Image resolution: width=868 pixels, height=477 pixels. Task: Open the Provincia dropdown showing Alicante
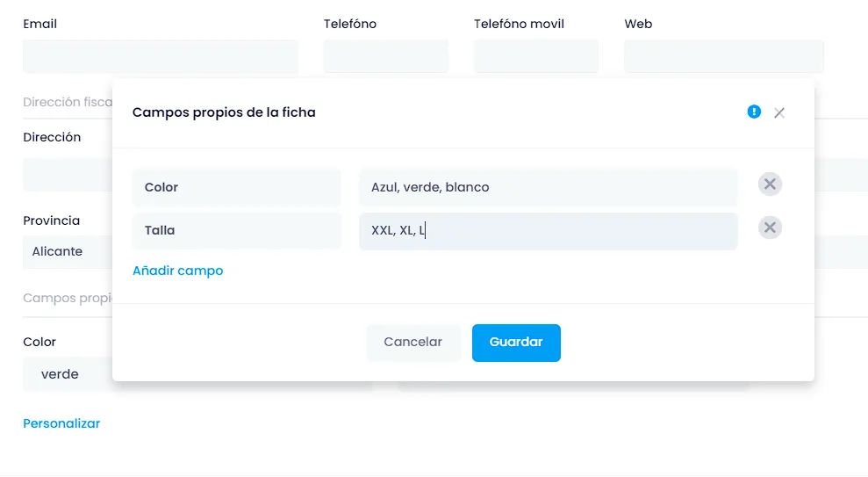[68, 251]
